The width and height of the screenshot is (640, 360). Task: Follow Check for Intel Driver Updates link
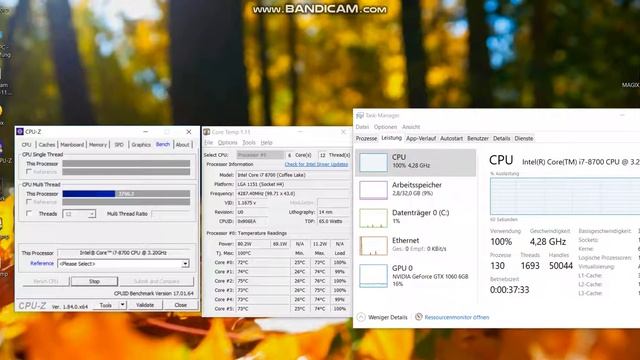[316, 164]
